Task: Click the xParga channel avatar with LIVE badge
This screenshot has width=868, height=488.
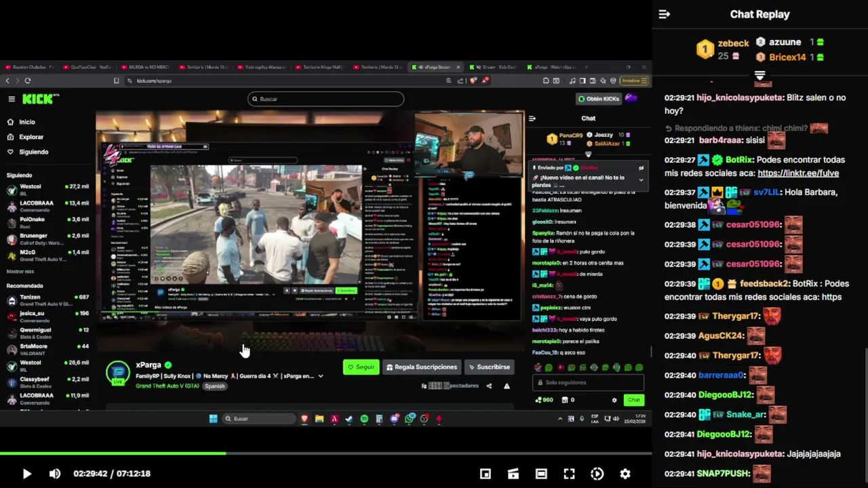Action: 117,373
